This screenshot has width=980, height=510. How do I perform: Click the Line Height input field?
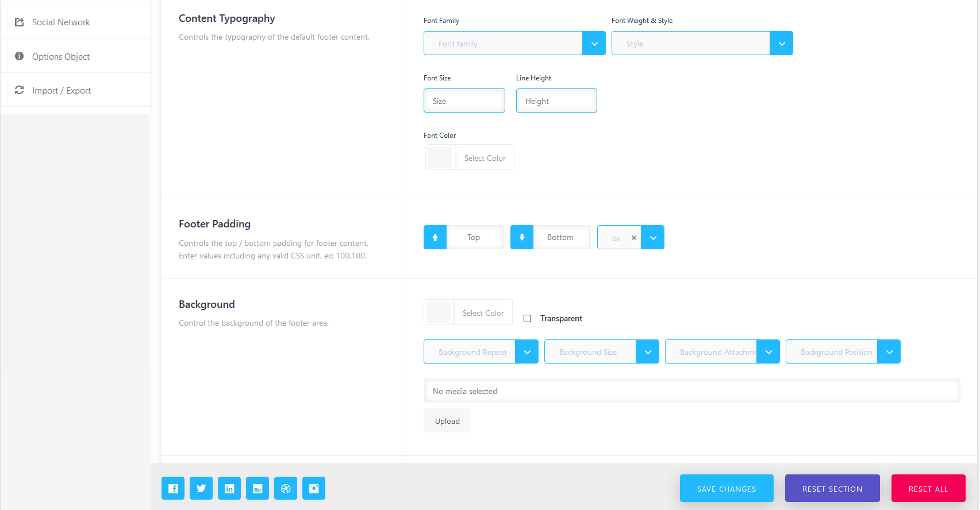click(556, 101)
